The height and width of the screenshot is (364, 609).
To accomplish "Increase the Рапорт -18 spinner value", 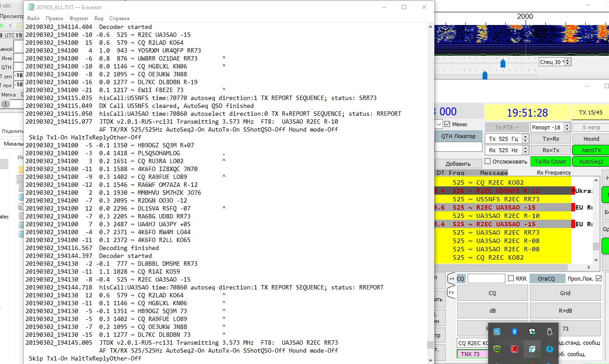I will pyautogui.click(x=567, y=125).
